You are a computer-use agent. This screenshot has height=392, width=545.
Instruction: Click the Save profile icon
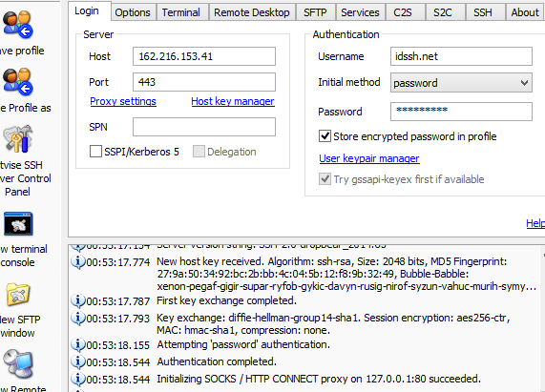tap(18, 24)
